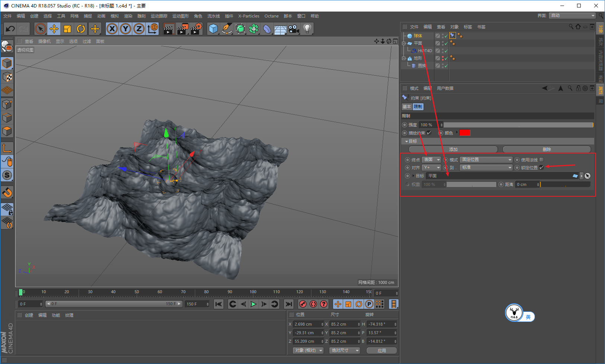Screen dimensions: 605x364
Task: Toggle the Z axis lock
Action: tap(139, 29)
